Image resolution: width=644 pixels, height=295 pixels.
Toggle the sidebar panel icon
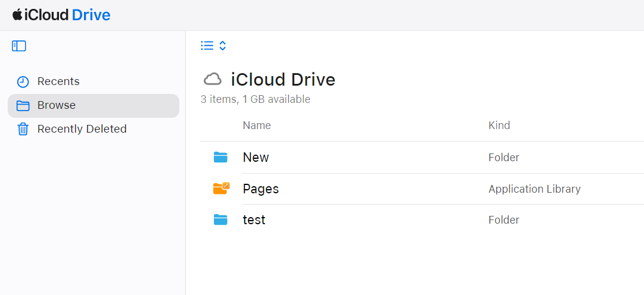pyautogui.click(x=18, y=46)
